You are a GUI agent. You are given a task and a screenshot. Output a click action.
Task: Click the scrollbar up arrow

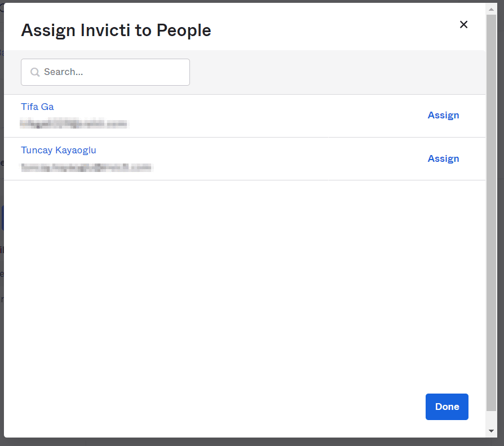coord(491,8)
